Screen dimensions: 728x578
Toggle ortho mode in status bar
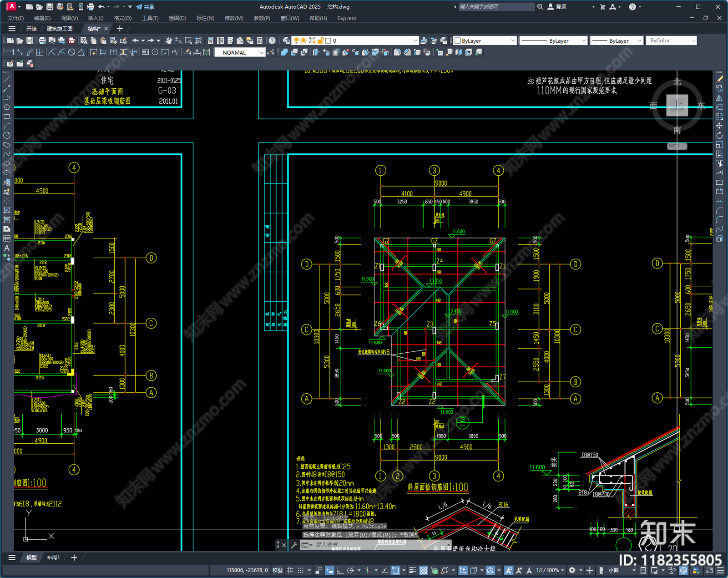pyautogui.click(x=339, y=570)
